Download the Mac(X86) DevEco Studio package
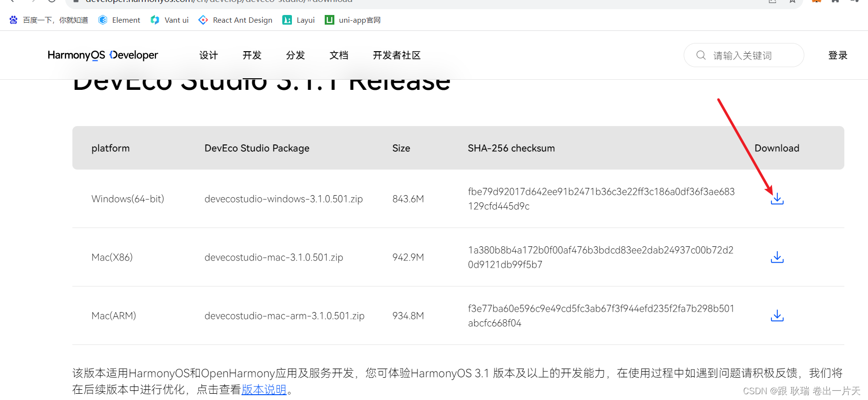The image size is (868, 400). (x=777, y=257)
